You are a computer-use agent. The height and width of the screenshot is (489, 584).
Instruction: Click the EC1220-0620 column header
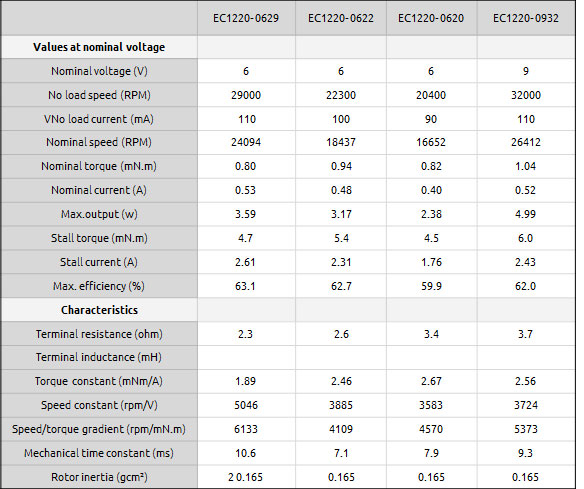(x=431, y=18)
